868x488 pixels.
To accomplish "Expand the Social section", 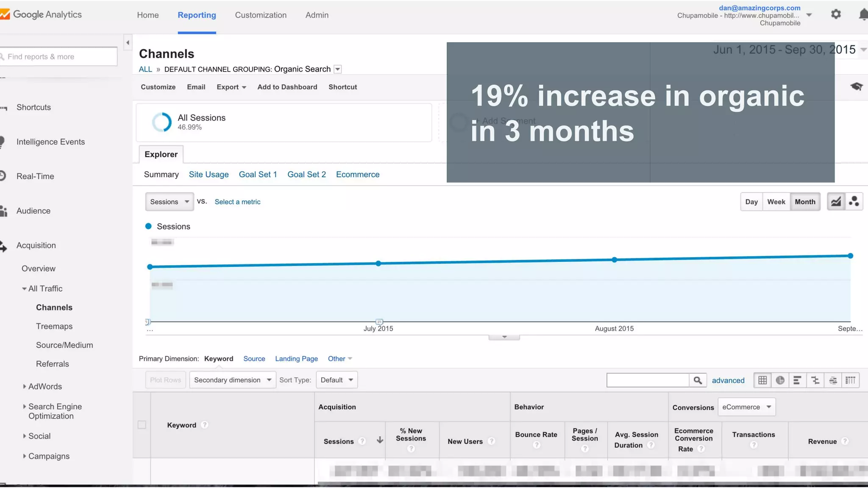I will click(x=24, y=436).
